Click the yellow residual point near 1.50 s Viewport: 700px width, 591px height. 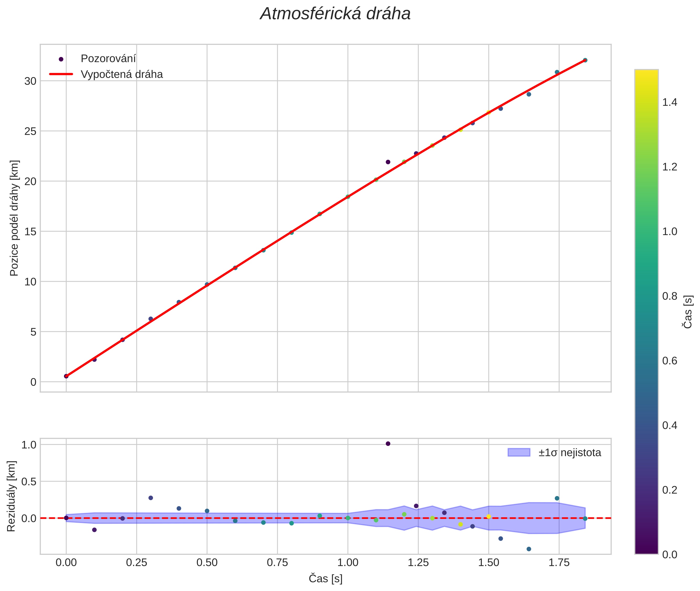pos(488,517)
